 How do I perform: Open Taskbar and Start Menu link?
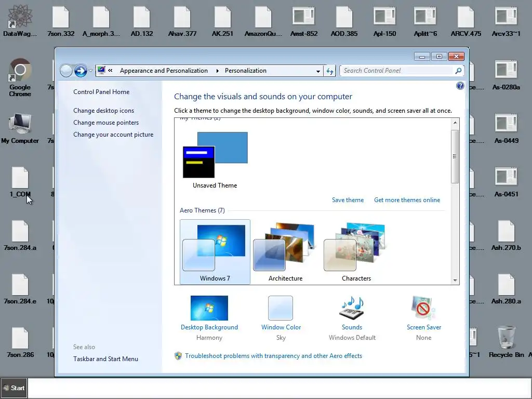(x=105, y=359)
